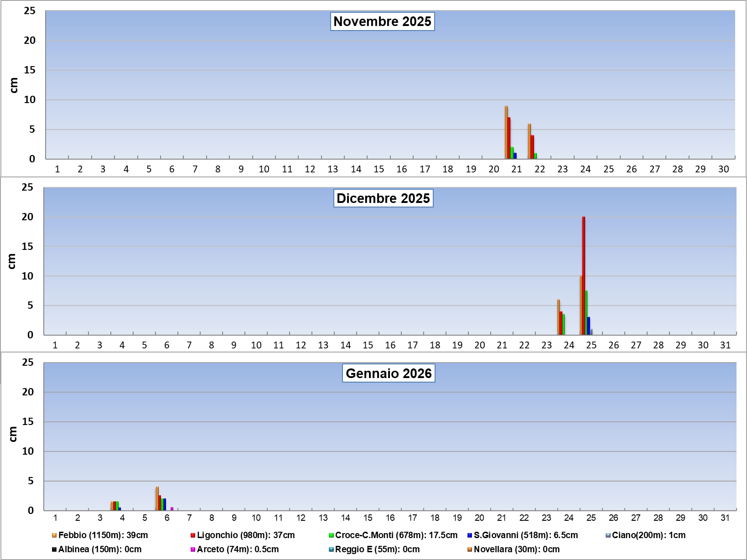Click the green Croce-C.Monti legend marker
Screen dimensions: 747x560
point(331,535)
